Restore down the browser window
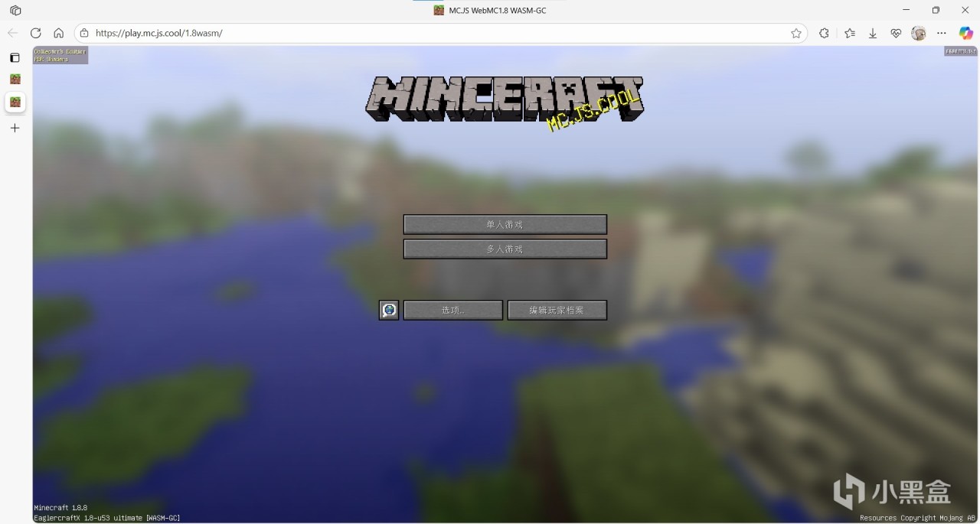The height and width of the screenshot is (524, 980). (x=936, y=10)
